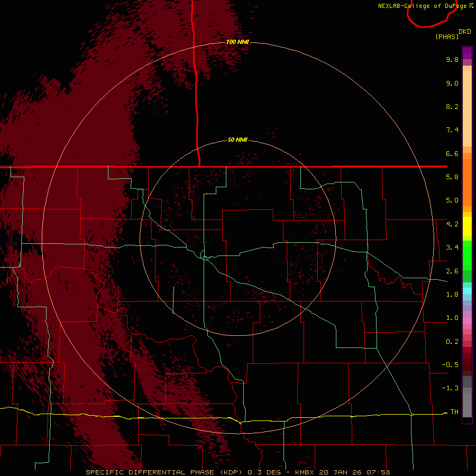Click the 9.0 scale value
Viewport: 476px width, 476px height.
(452, 83)
